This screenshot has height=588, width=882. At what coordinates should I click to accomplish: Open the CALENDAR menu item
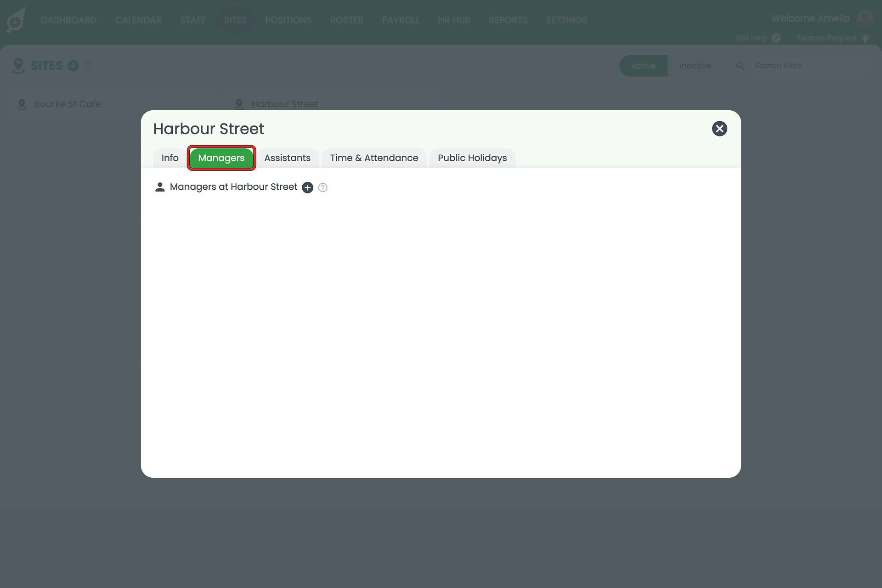[x=138, y=20]
